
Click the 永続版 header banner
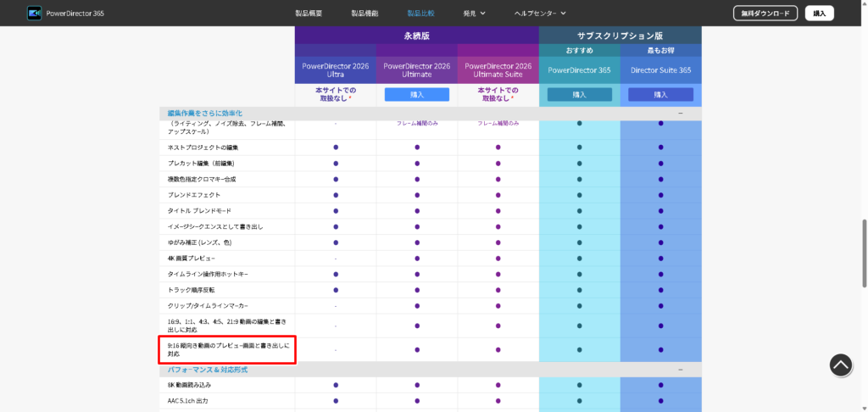pyautogui.click(x=416, y=36)
